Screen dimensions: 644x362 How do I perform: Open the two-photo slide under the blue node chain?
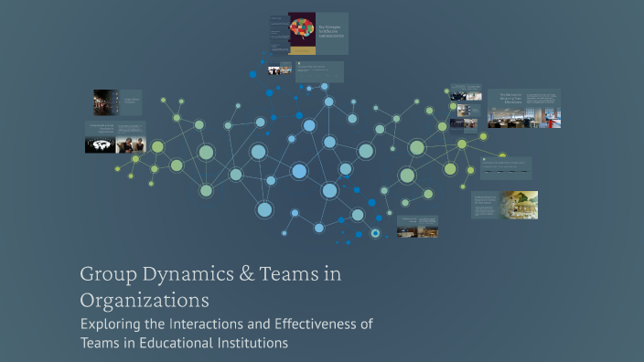click(417, 227)
